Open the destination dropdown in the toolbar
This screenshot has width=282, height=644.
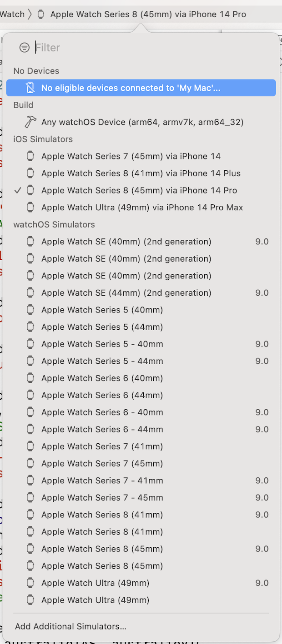[148, 14]
